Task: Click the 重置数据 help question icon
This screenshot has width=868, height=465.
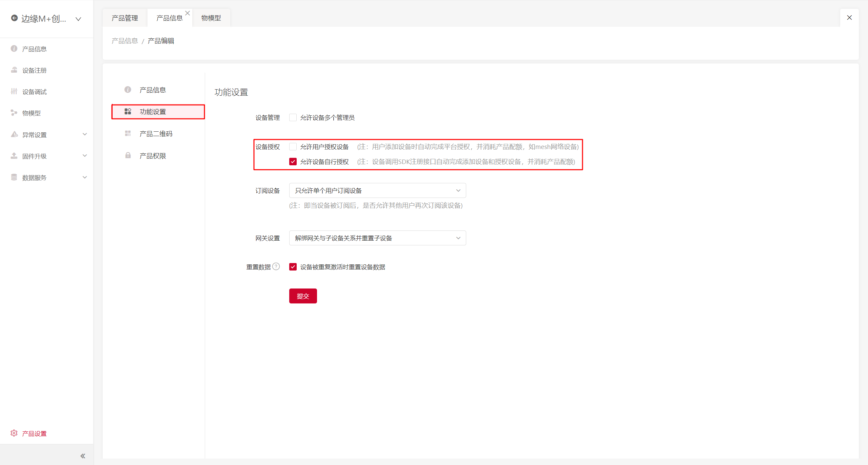Action: (276, 266)
